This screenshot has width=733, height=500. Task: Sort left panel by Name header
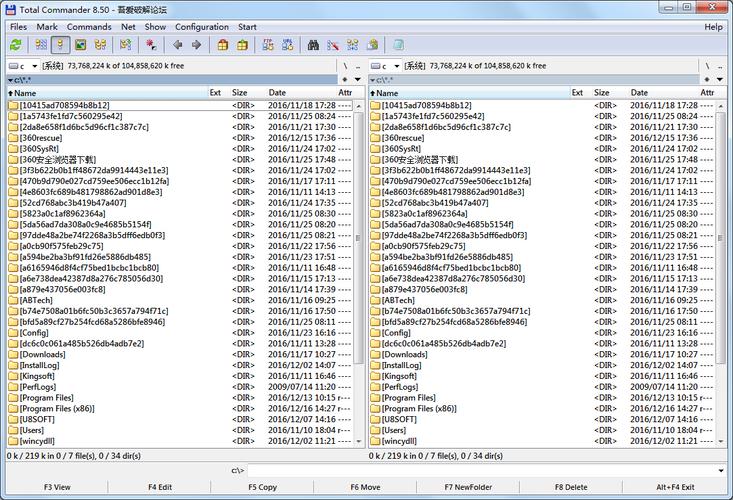[108, 93]
